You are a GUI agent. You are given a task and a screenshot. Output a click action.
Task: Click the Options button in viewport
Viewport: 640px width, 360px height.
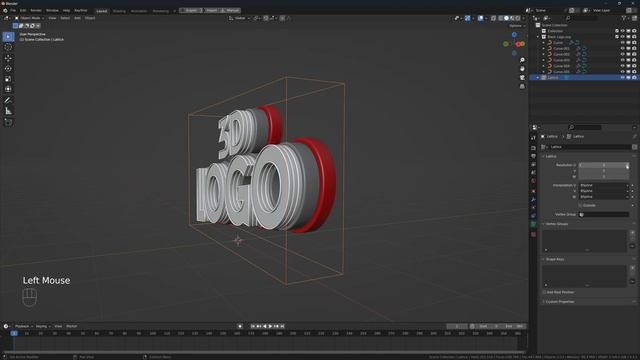[x=517, y=26]
